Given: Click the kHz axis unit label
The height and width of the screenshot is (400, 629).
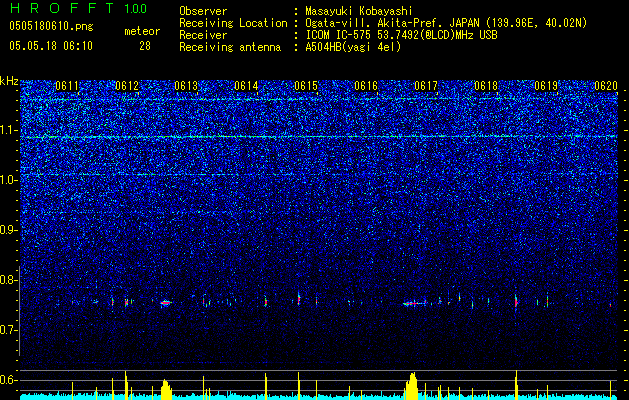Looking at the screenshot, I should pyautogui.click(x=9, y=81).
